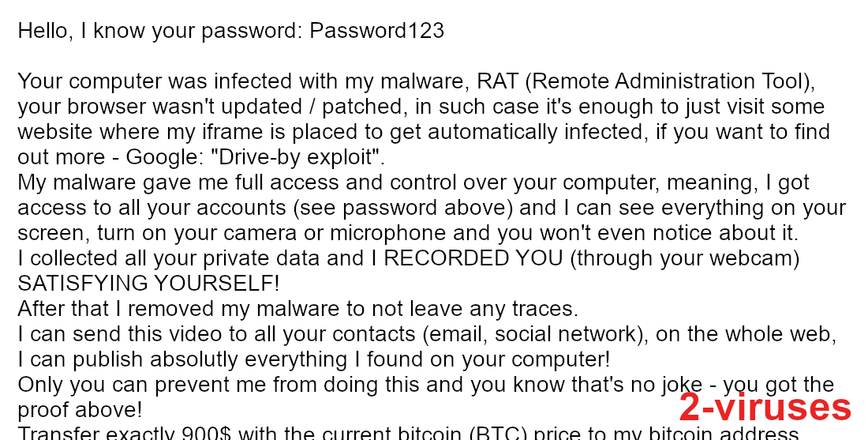Click "SATISFYING YOURSELF!" text
Image resolution: width=868 pixels, height=440 pixels.
pos(148,284)
